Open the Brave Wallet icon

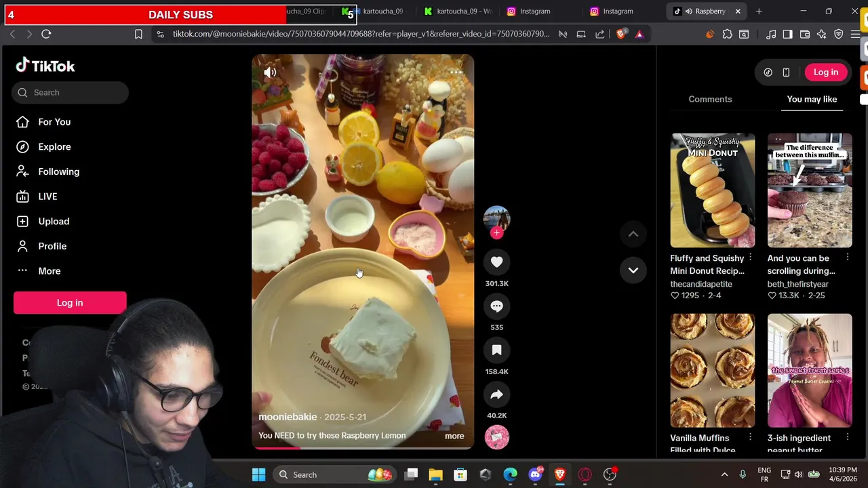point(805,34)
